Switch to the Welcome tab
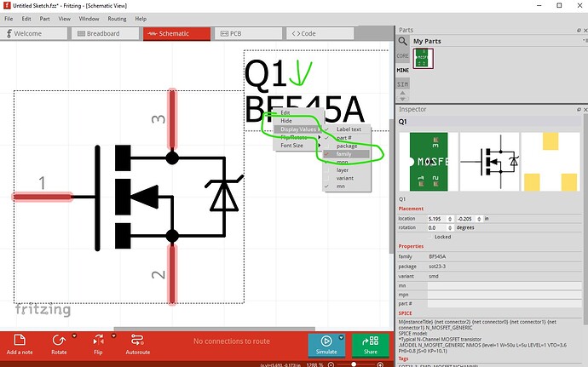The height and width of the screenshot is (367, 588). click(x=34, y=33)
